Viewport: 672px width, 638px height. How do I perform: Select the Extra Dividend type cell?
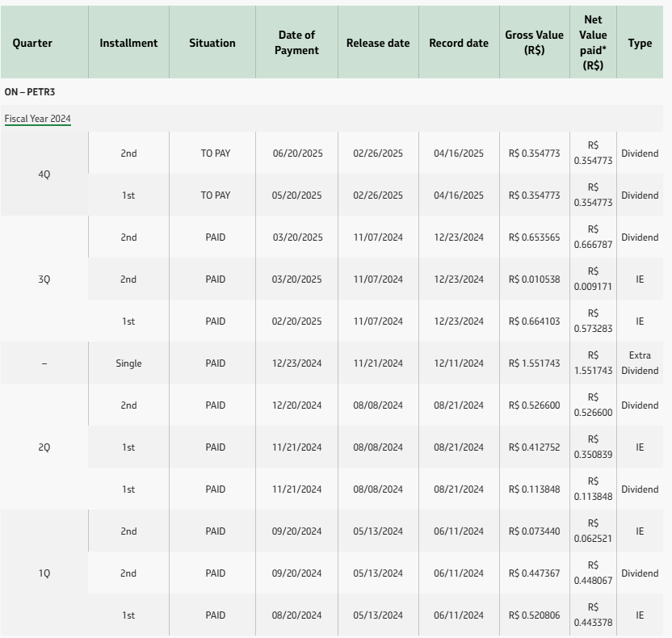pyautogui.click(x=640, y=363)
